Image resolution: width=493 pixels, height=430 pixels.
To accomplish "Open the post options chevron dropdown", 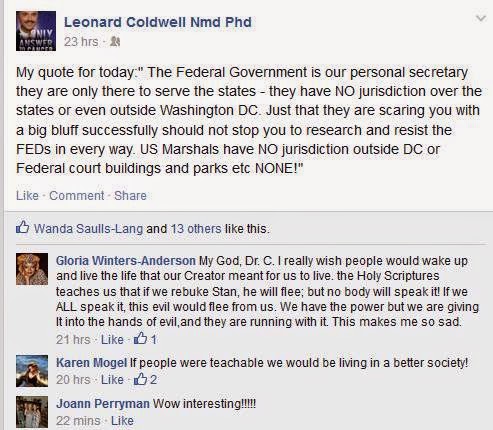I will (480, 18).
